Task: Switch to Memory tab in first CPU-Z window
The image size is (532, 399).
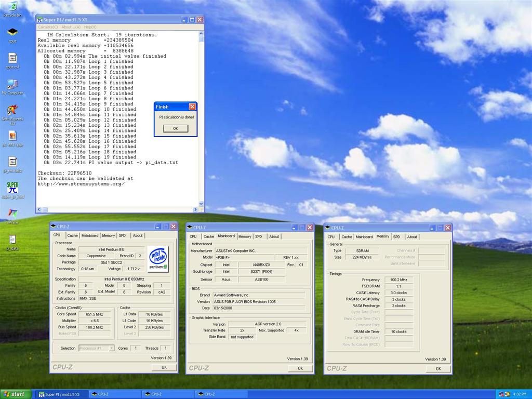Action: click(x=108, y=235)
